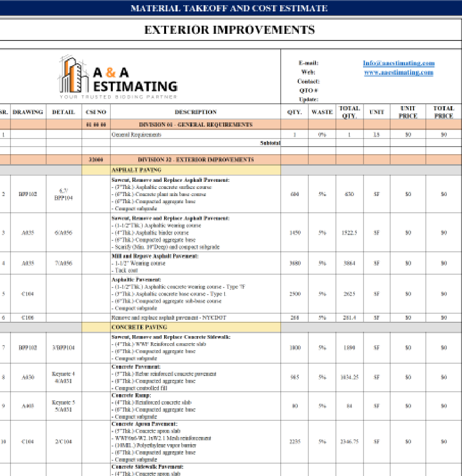Screen dimensions: 462x476
Task: Select the Keynote 4 4/A031 detail cell
Action: pos(64,377)
